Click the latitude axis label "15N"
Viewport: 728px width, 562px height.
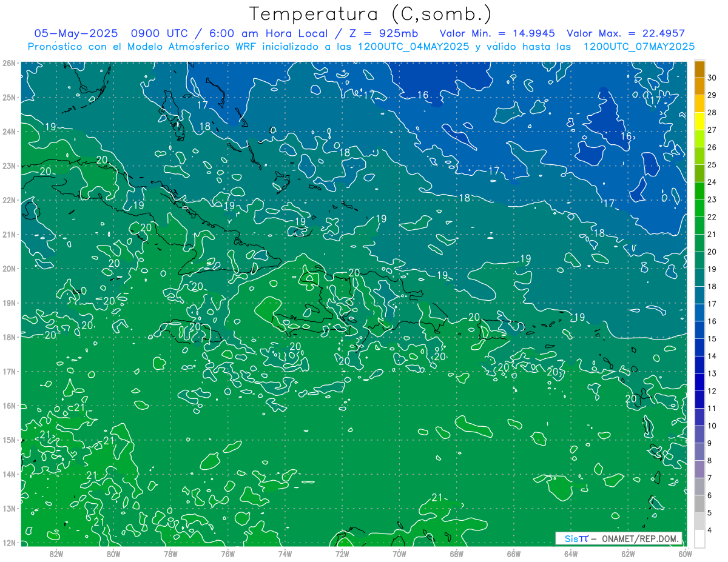[9, 440]
